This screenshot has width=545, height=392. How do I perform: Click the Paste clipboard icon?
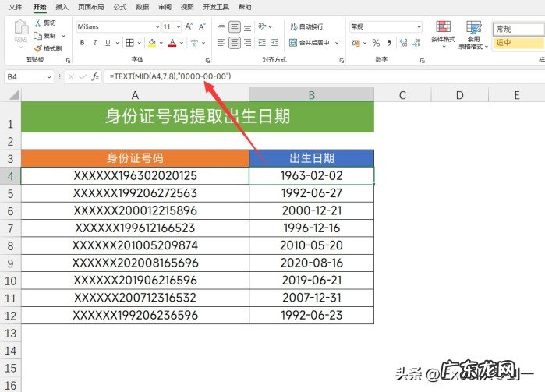click(x=21, y=28)
